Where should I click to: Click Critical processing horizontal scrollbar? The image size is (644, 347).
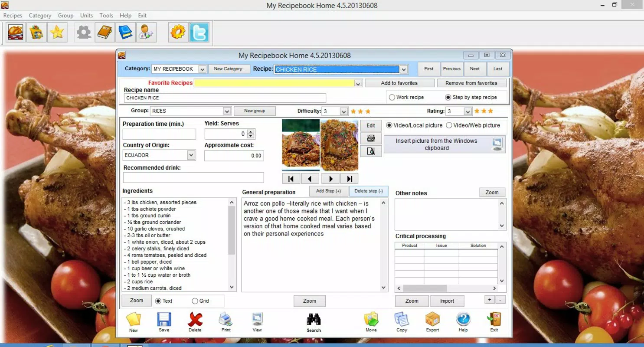(446, 288)
